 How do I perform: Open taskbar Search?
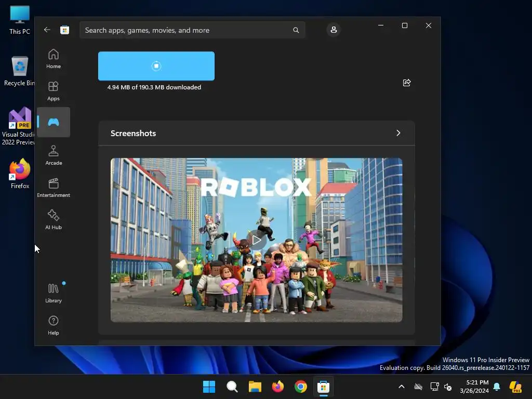232,387
